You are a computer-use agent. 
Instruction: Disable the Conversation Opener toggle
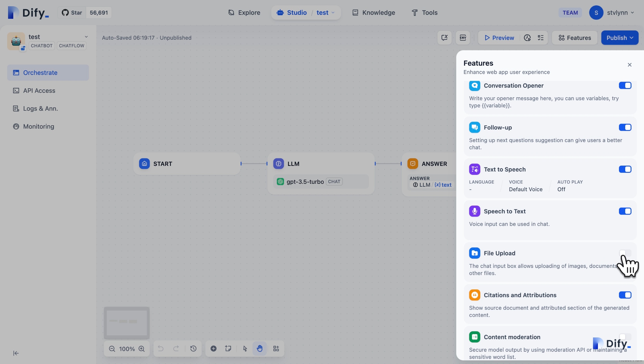pos(625,86)
